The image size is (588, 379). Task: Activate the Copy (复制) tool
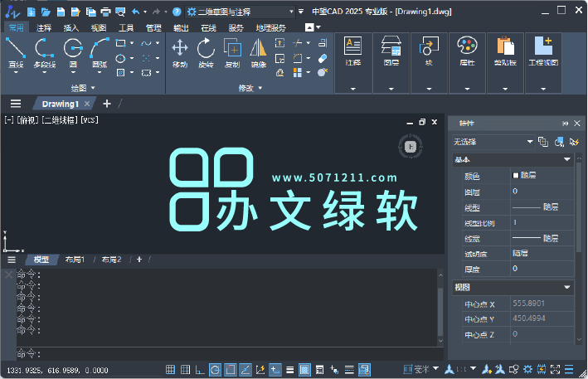coord(232,53)
